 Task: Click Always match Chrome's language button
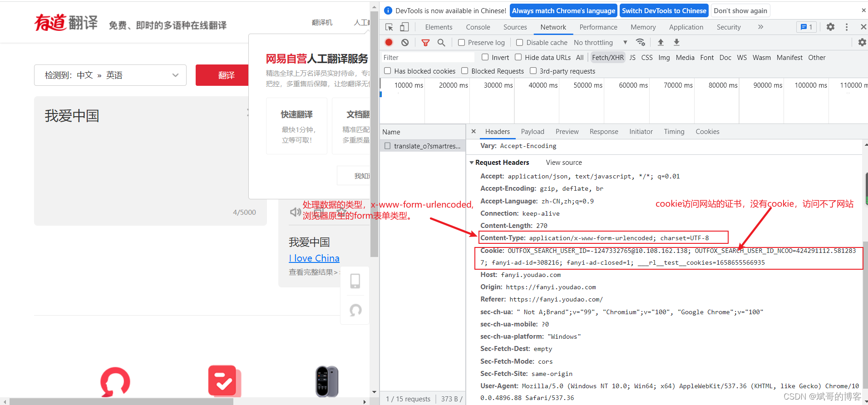pyautogui.click(x=563, y=10)
